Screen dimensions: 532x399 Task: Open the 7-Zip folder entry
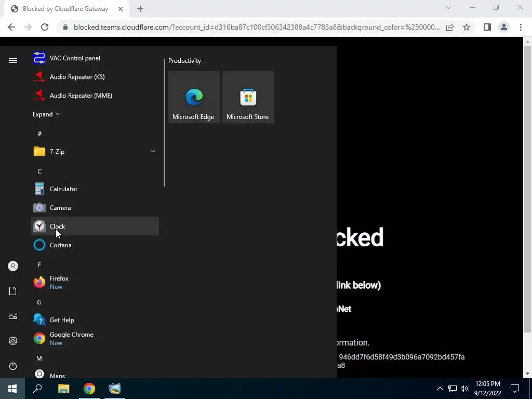pyautogui.click(x=95, y=151)
